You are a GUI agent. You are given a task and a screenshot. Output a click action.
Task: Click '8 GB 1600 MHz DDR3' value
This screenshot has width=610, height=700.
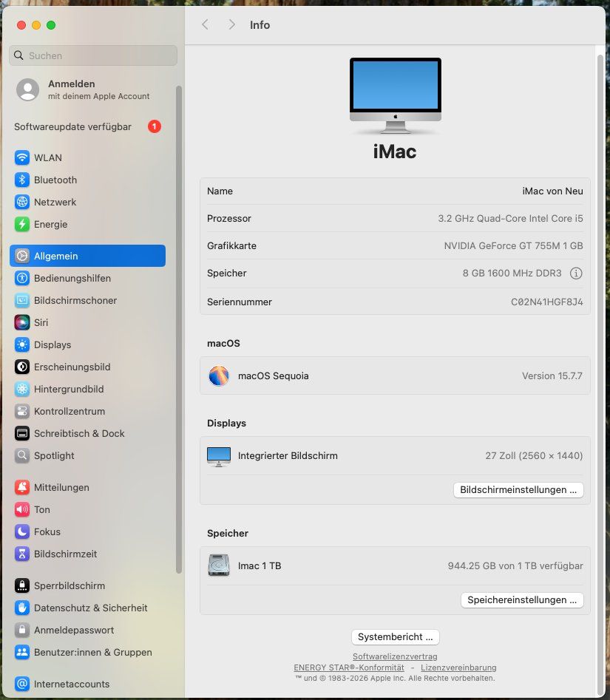512,273
